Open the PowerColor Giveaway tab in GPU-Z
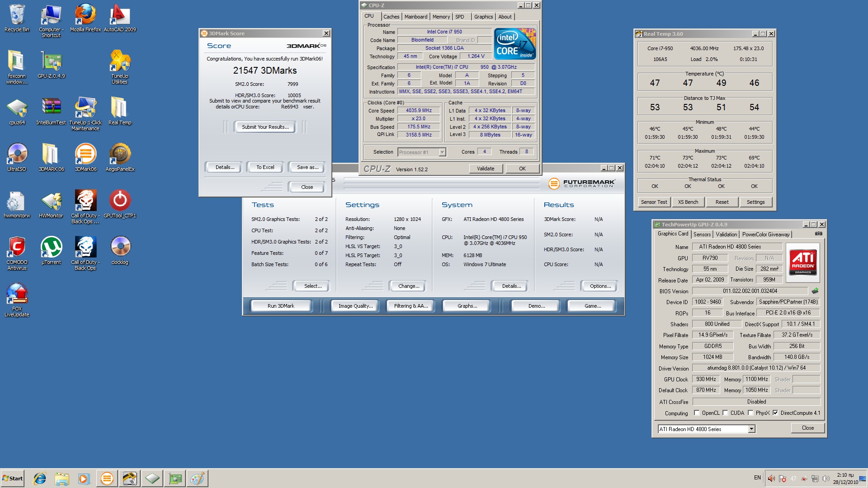Screen dimensions: 868x488 [766, 235]
